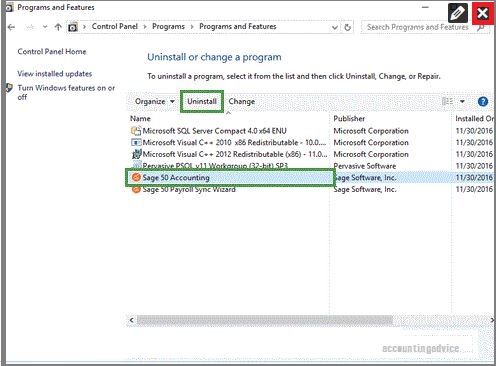Close the overlay with the red X
This screenshot has height=366, width=496.
point(482,14)
